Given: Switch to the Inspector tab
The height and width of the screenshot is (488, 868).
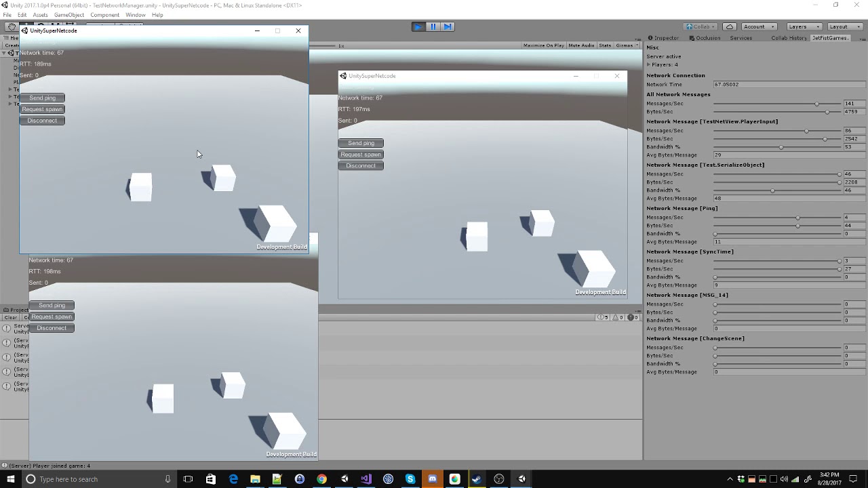Looking at the screenshot, I should (663, 38).
